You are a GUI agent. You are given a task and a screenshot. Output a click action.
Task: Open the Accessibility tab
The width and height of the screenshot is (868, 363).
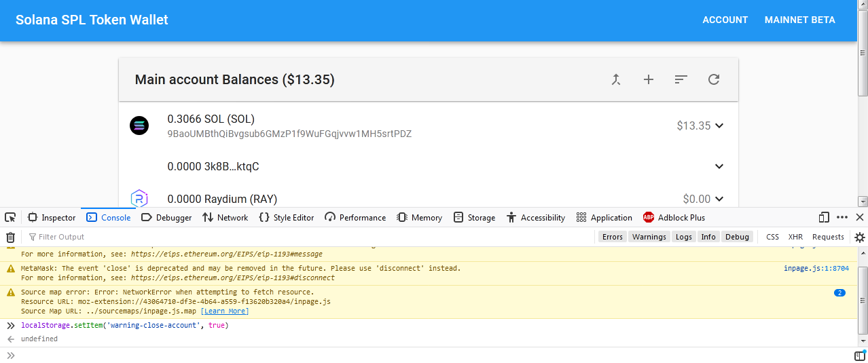[535, 218]
